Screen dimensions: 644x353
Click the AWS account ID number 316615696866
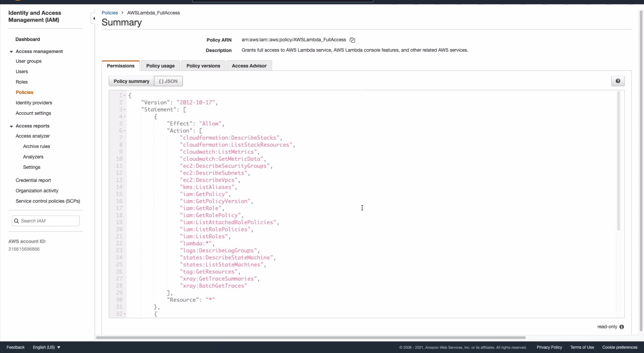(24, 249)
